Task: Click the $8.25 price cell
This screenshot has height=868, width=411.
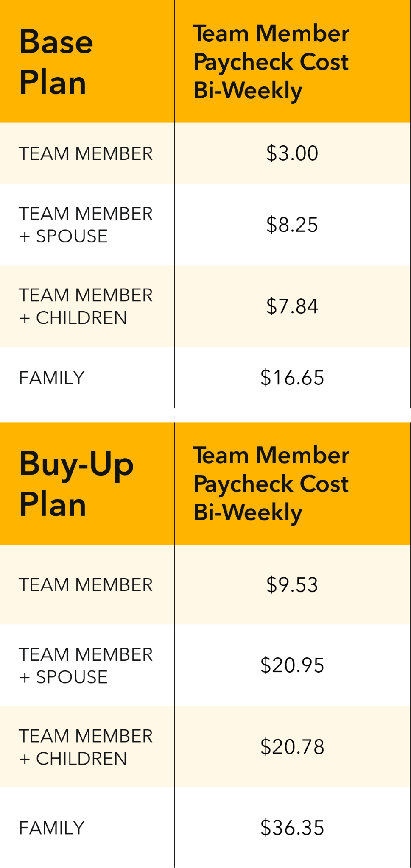Action: coord(292,225)
